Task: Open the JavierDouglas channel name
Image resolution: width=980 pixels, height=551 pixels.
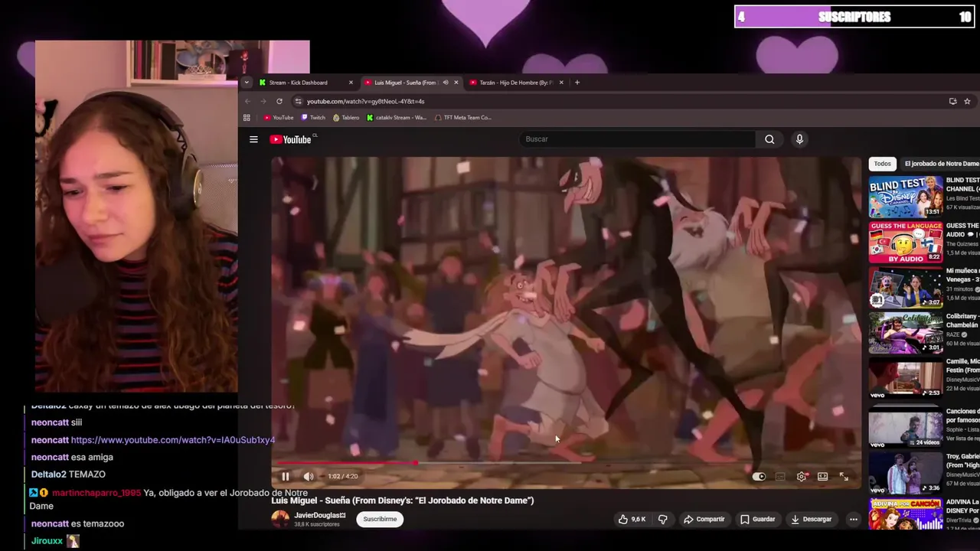Action: 319,515
